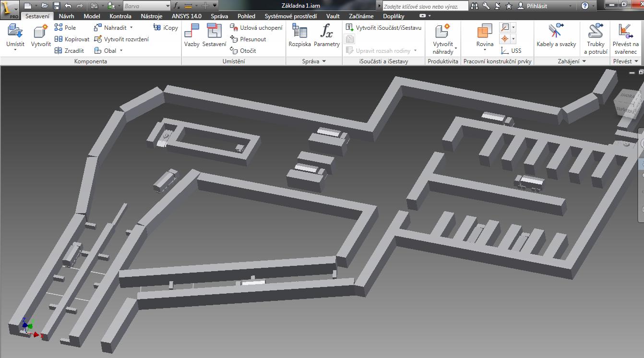Viewport: 644px width, 358px height.
Task: Switch to the Sestavení ribbon tab
Action: point(37,16)
